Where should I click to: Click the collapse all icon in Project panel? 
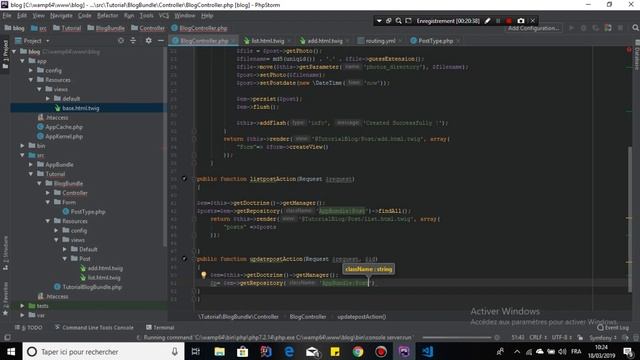[133, 41]
